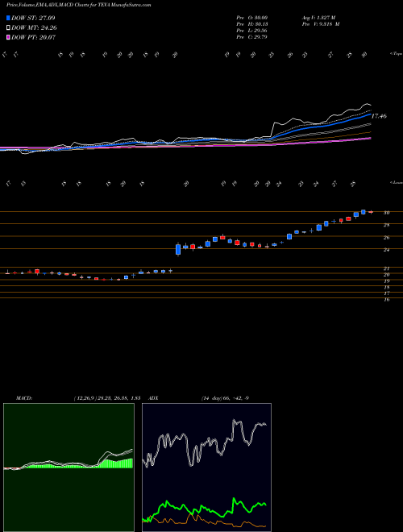Click the large blue gap-up candle near 24

178,249
